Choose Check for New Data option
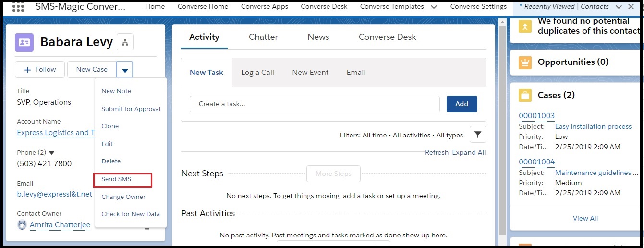The height and width of the screenshot is (248, 644). click(x=131, y=214)
